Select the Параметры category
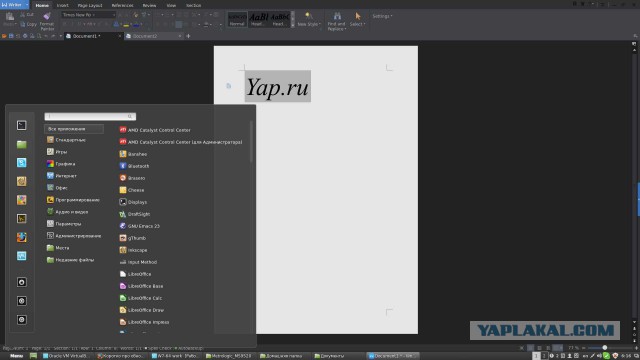Viewport: 640px width, 360px height. pyautogui.click(x=64, y=224)
